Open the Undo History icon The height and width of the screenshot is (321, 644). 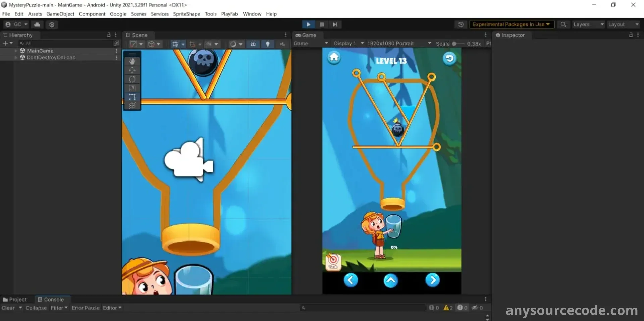click(461, 24)
